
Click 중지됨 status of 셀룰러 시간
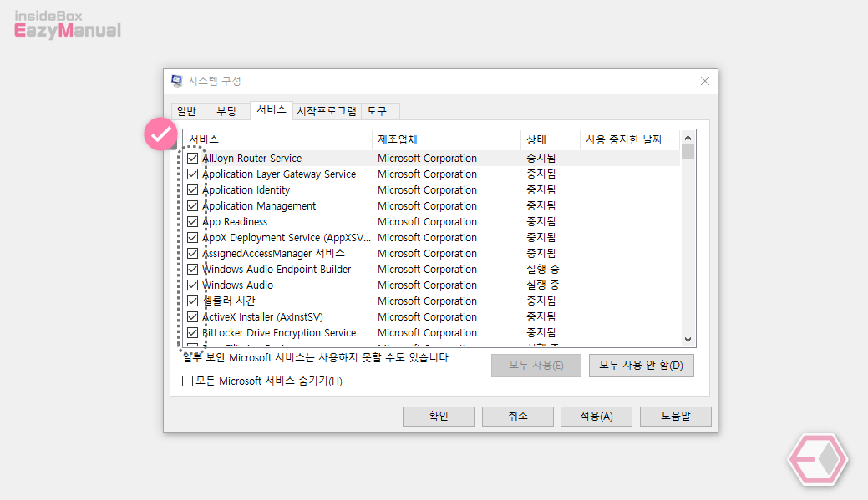click(541, 301)
